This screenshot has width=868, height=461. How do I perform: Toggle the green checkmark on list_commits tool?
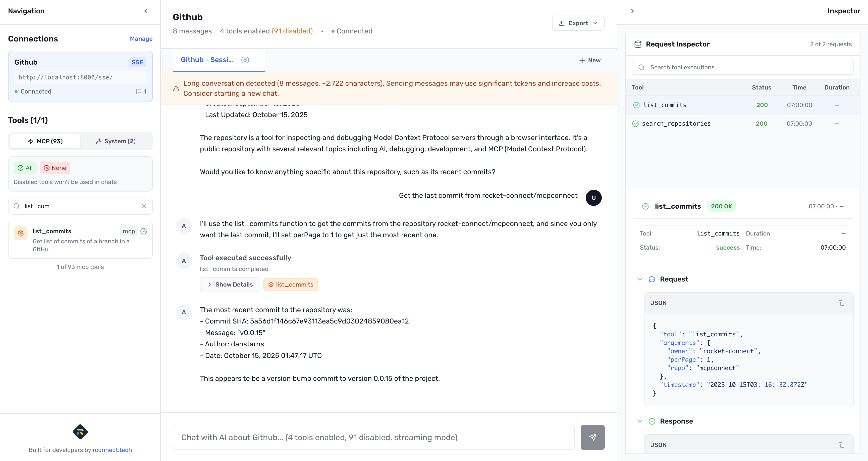tap(144, 231)
